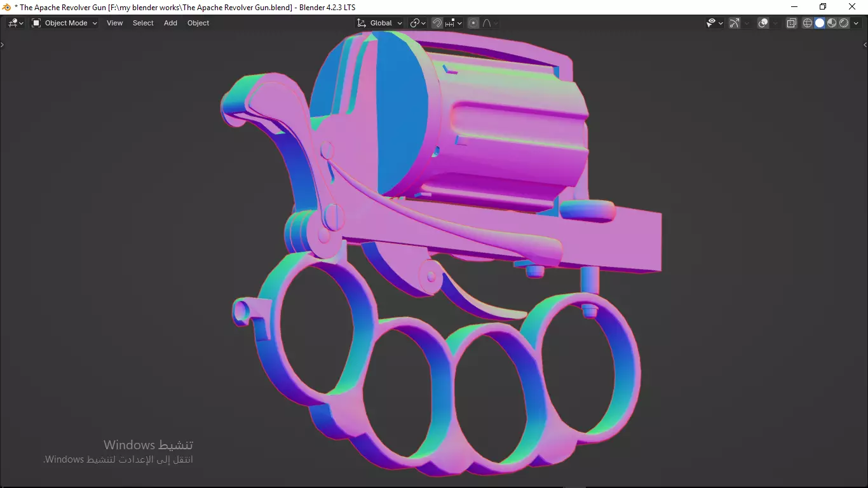
Task: Restore down the Blender window
Action: (823, 7)
